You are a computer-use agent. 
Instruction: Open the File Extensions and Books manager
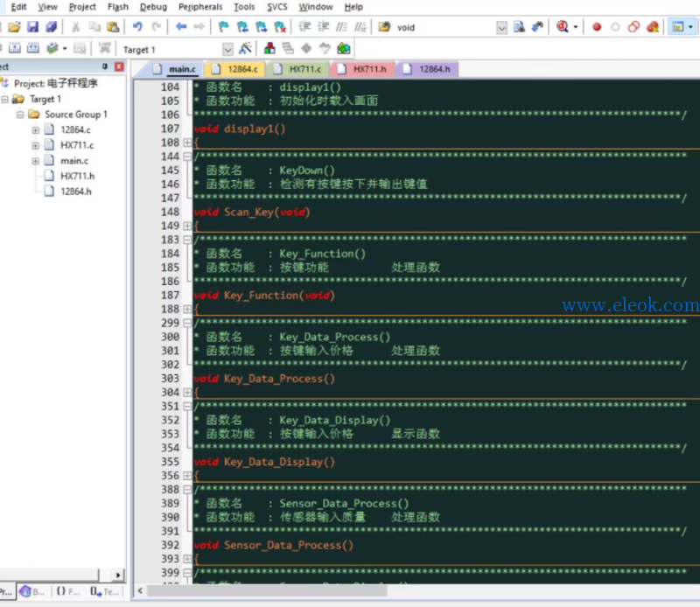click(269, 48)
